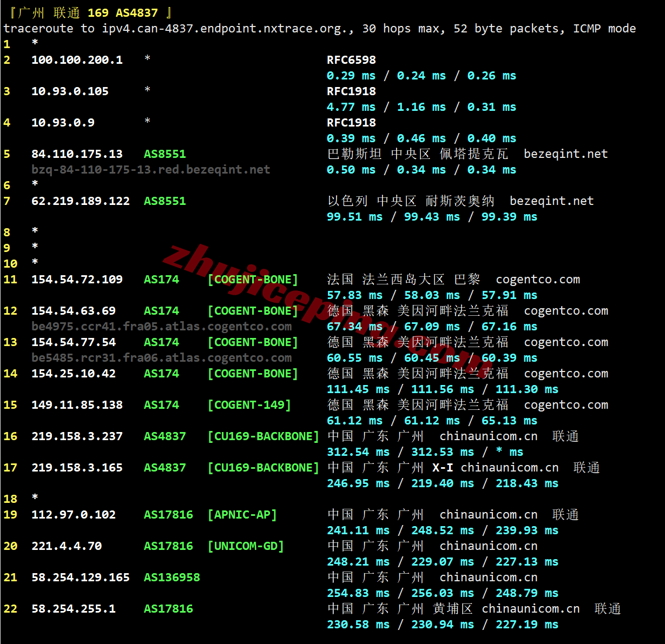Screen dimensions: 665x644
Task: Click the [COGENT-149] network tag
Action: [x=249, y=405]
